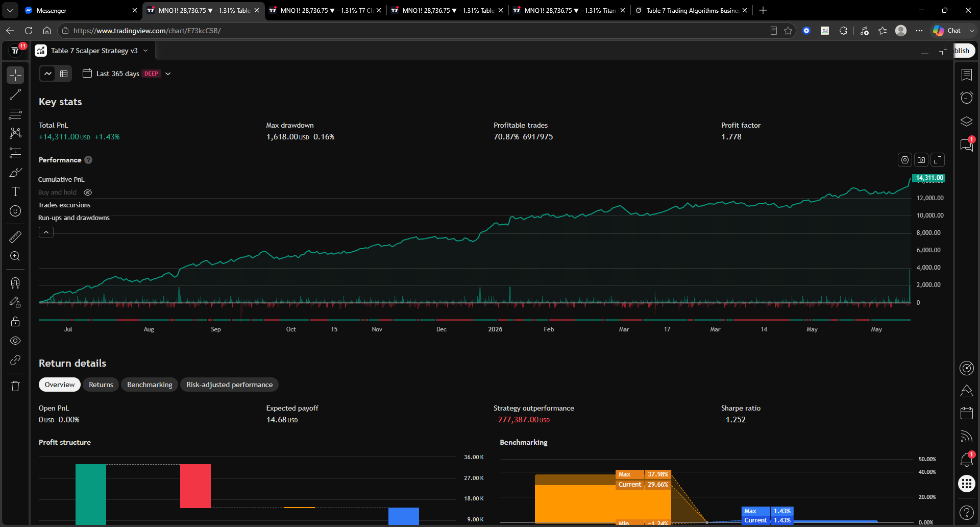This screenshot has width=980, height=527.
Task: Click the Publish button
Action: [964, 51]
